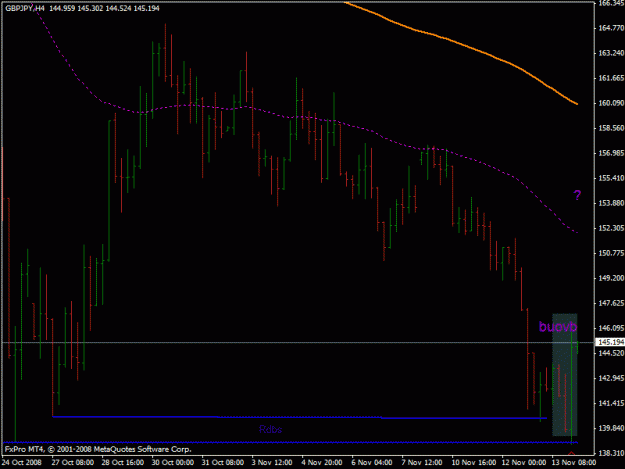Viewport: 625px width, 469px height.
Task: Click the 145.194 current price tag
Action: (x=610, y=342)
